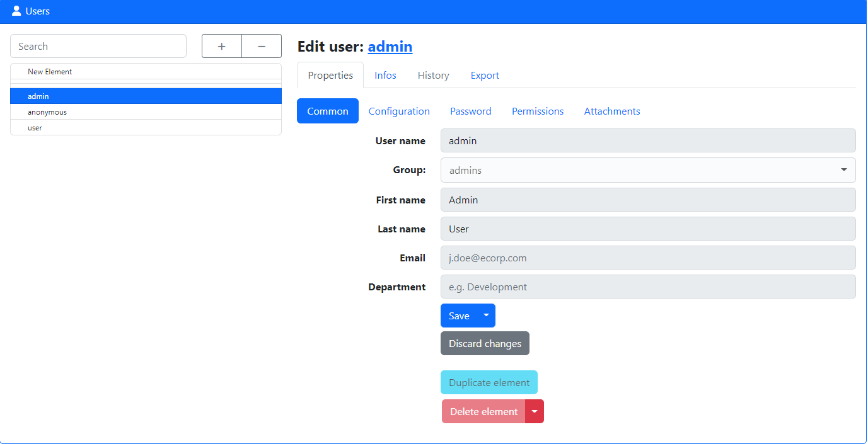Click Discard changes button
The image size is (868, 444).
485,343
